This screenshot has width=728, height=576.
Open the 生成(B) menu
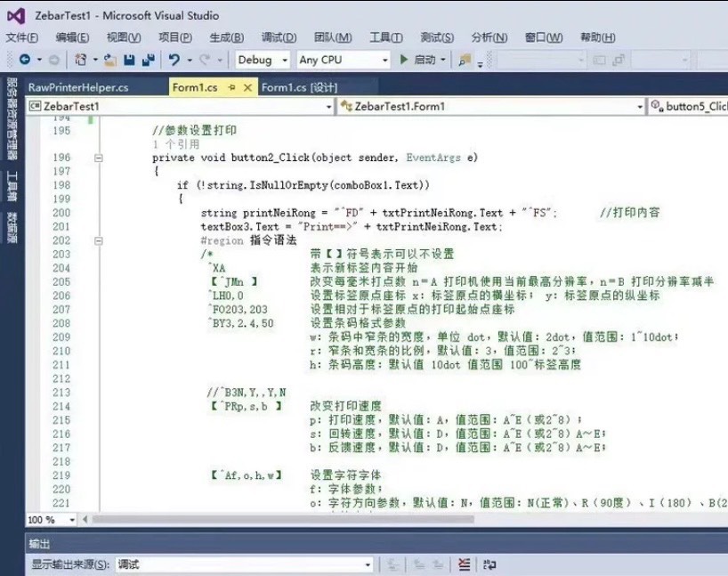227,37
